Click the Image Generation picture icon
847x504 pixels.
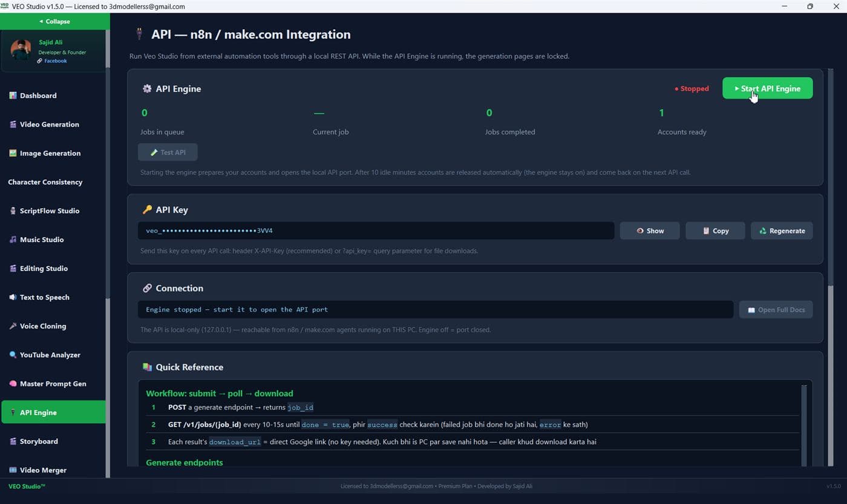click(13, 153)
